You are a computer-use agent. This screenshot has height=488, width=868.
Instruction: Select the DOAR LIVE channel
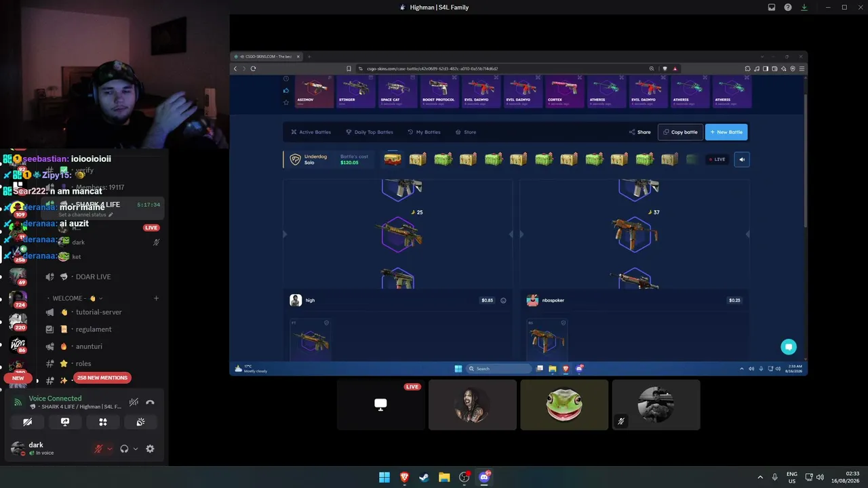(93, 277)
